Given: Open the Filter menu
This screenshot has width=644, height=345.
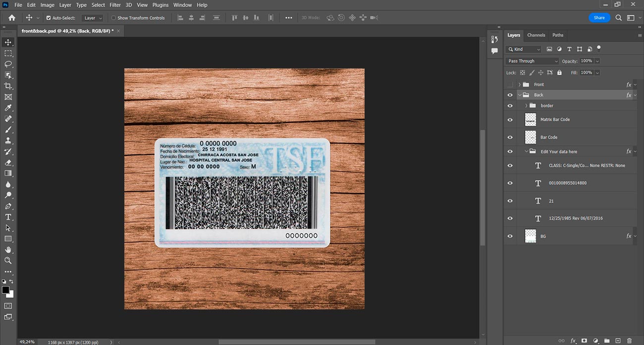Looking at the screenshot, I should (x=115, y=5).
